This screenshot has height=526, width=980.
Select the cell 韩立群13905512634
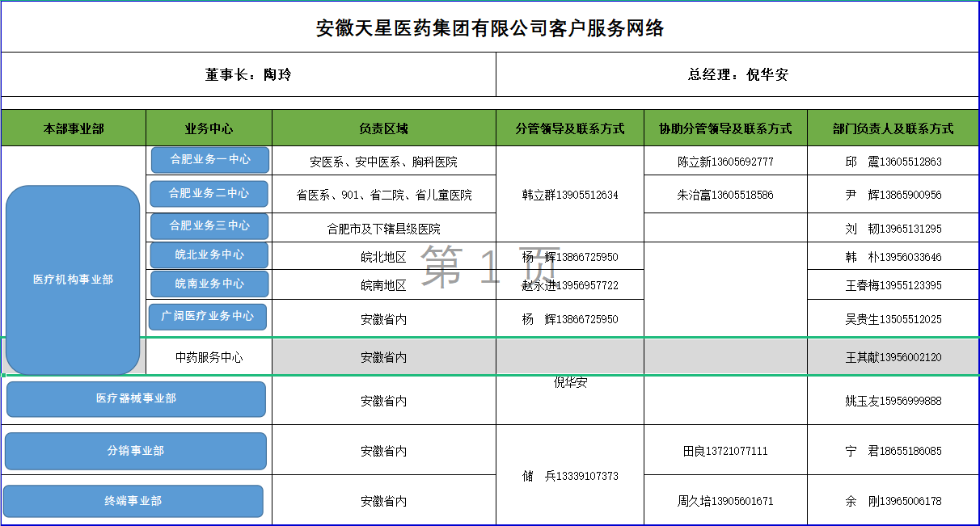[x=570, y=195]
